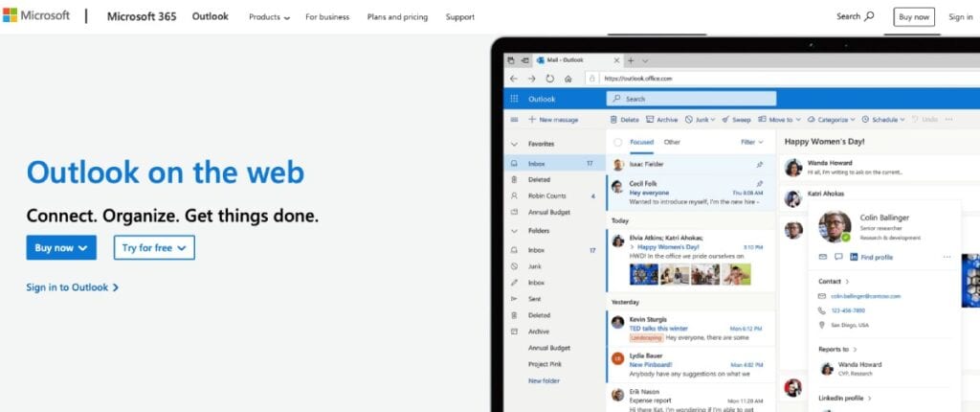Open the first blue image thumbnail in Happy Women's Day
Image resolution: width=980 pixels, height=412 pixels.
point(644,274)
